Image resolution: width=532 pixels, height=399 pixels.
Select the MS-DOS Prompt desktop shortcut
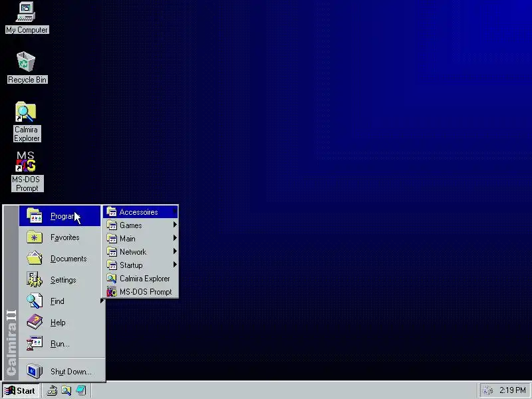pyautogui.click(x=27, y=172)
